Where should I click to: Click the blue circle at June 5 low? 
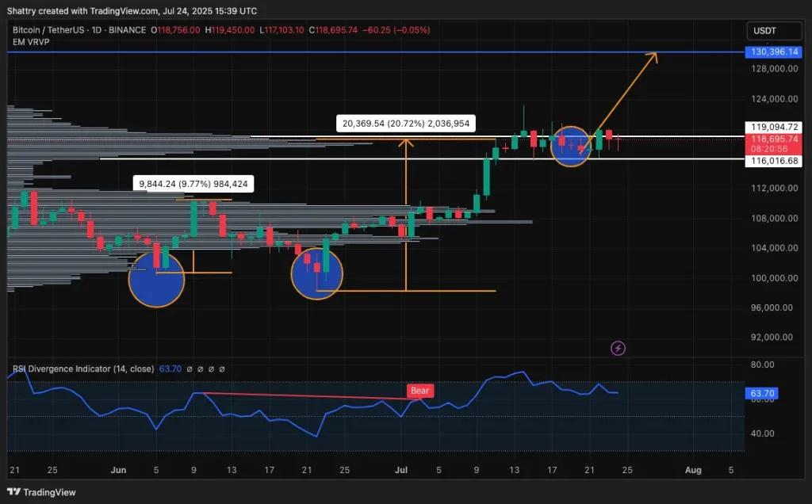point(156,279)
